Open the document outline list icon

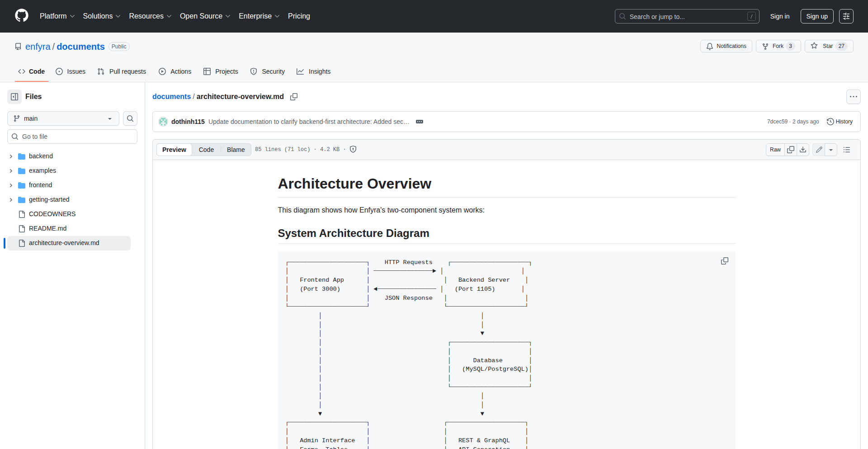pyautogui.click(x=847, y=150)
